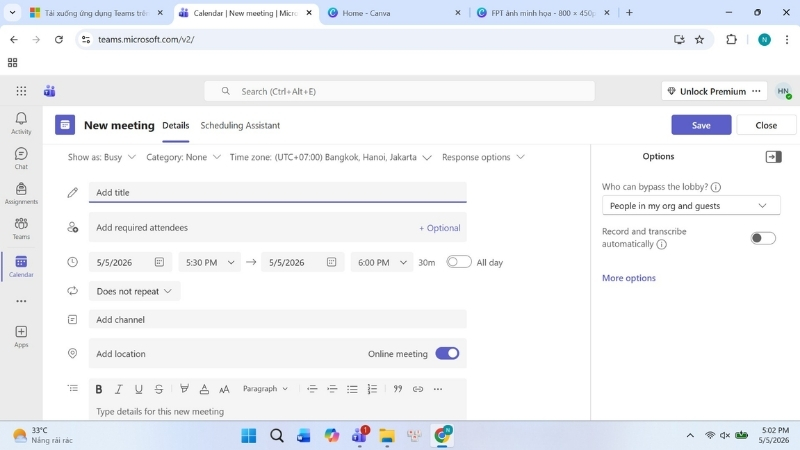Open the Activity feed in sidebar
Screen dimensions: 800x450
(x=21, y=123)
